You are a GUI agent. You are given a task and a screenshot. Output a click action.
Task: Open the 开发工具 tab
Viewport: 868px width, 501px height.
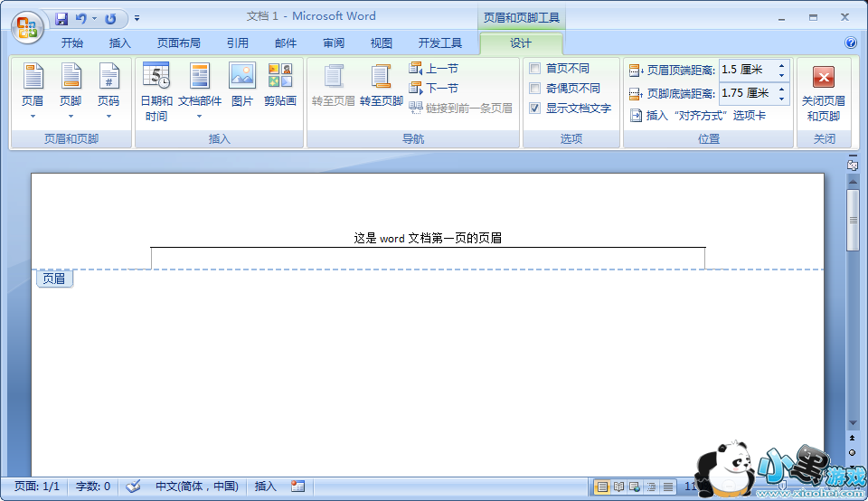coord(439,43)
